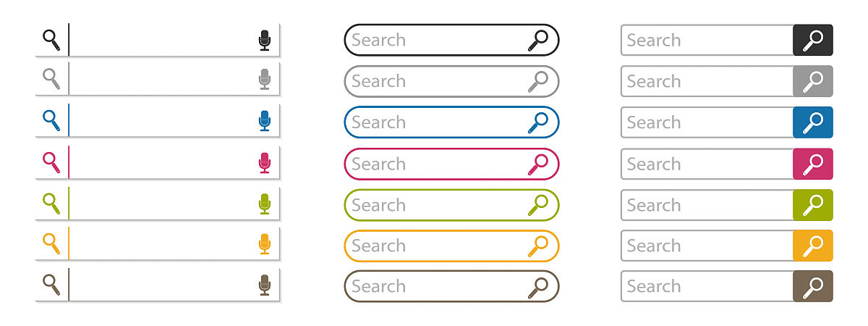Screen dimensions: 868x326
Task: Click magnifier inside blue rounded search bar
Action: (538, 122)
